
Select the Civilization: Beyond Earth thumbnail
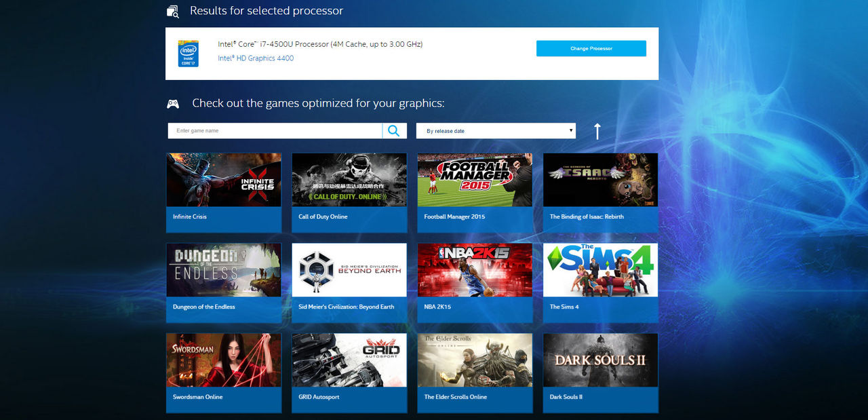click(349, 270)
